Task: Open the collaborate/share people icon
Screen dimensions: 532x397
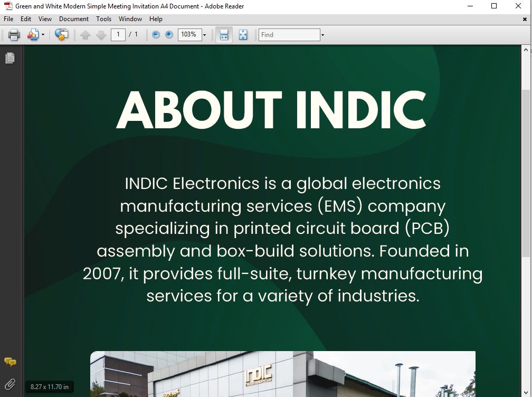Action: (x=33, y=35)
